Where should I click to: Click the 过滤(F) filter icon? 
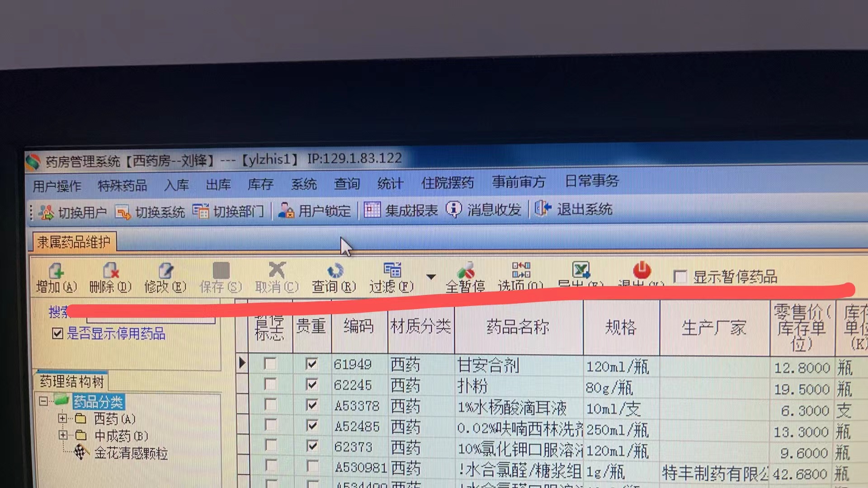(x=392, y=270)
